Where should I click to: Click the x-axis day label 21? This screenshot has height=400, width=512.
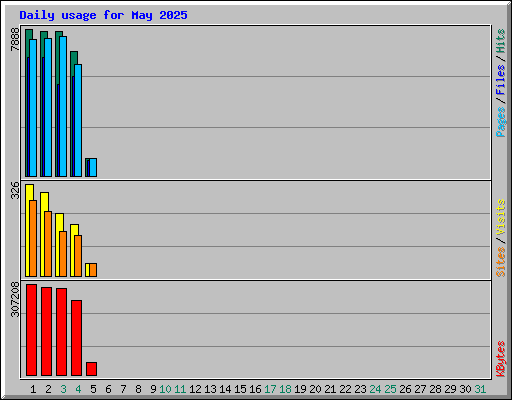tap(330, 389)
